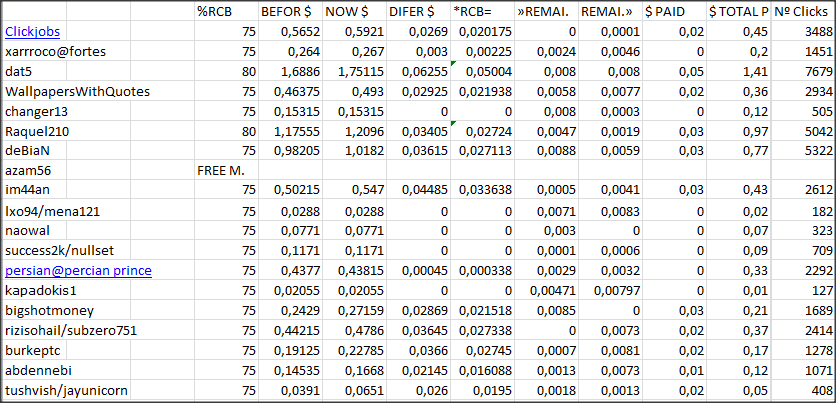Viewport: 836px width, 403px height.
Task: Select the BEFOR $ header cell
Action: pyautogui.click(x=290, y=12)
